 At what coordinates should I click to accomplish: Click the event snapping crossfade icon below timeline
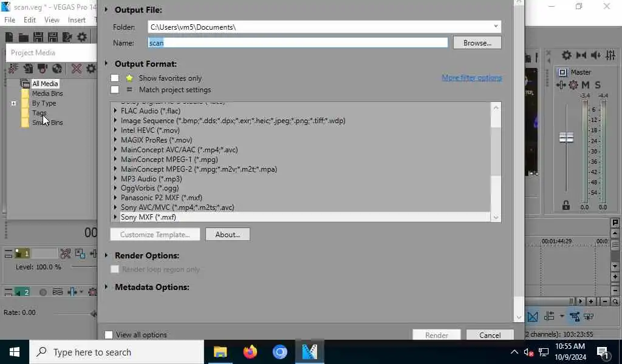point(532,317)
